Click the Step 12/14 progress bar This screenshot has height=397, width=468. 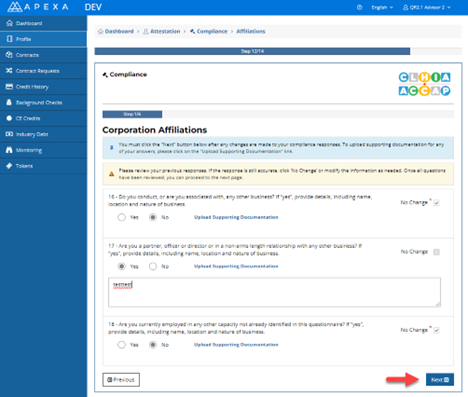(252, 51)
